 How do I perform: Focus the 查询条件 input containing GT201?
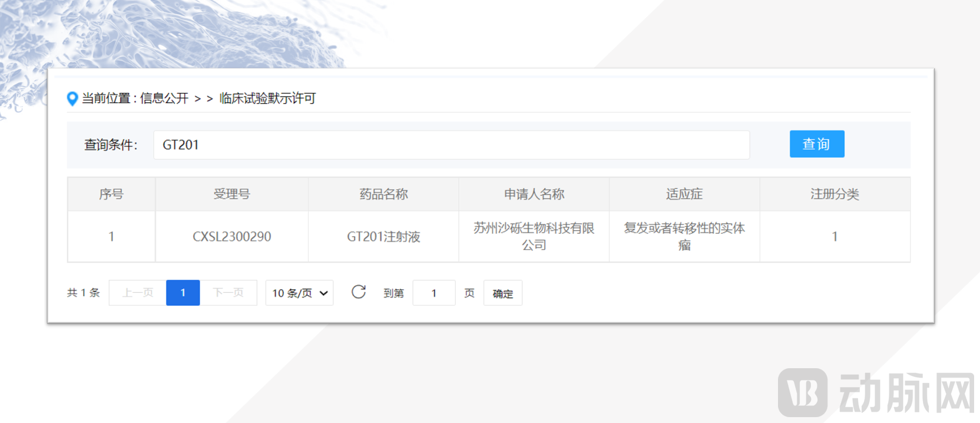[452, 145]
